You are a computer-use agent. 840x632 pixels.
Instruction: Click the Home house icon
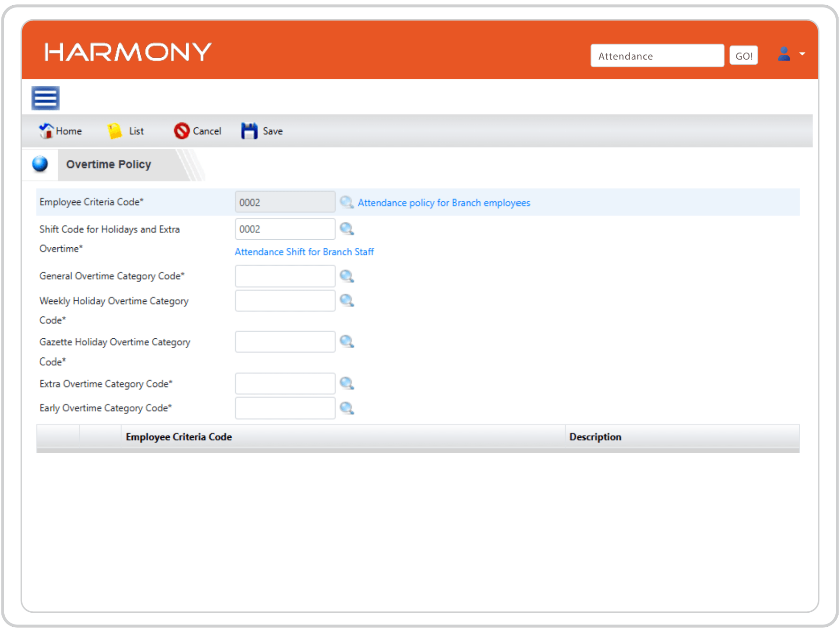(46, 131)
